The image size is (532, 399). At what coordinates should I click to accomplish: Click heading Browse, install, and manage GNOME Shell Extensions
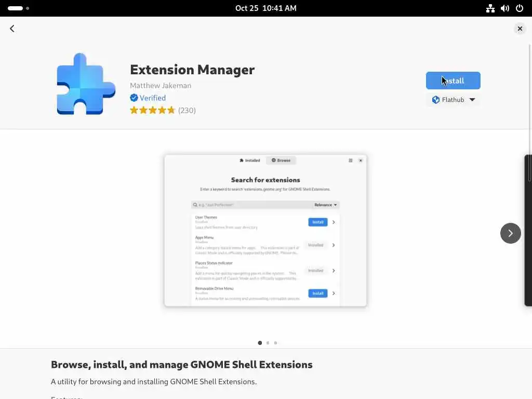181,364
